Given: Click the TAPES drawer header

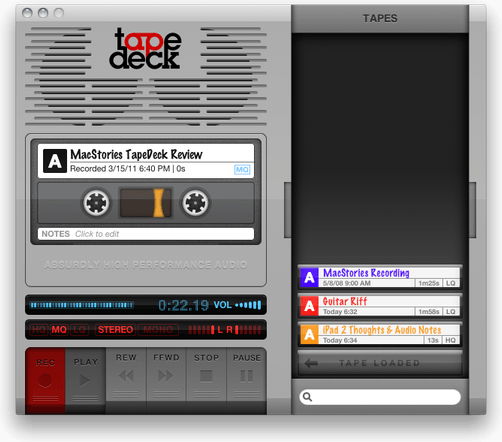Looking at the screenshot, I should tap(380, 18).
